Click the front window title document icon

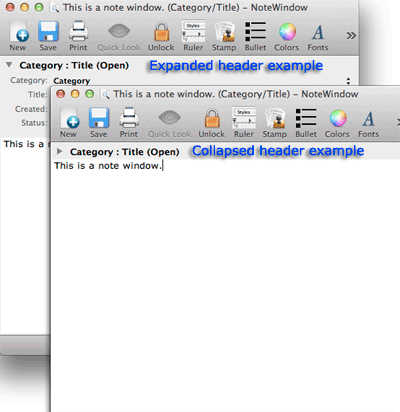pos(105,94)
